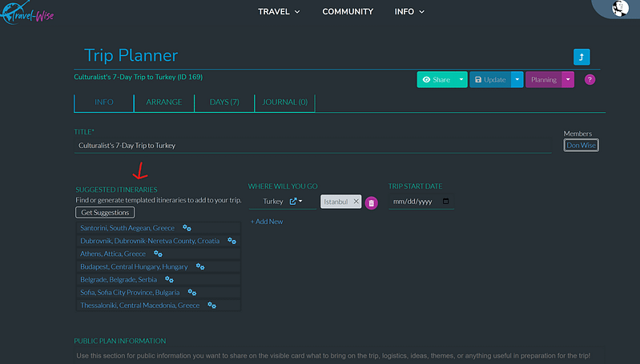This screenshot has height=364, width=640.
Task: Click gears icon beside Sofia, Bulgaria
Action: [x=191, y=292]
